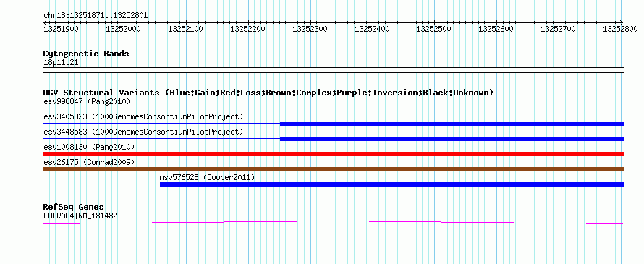
Task: Click the black cytogenetic band bar 18p11.21
Action: 334,70
